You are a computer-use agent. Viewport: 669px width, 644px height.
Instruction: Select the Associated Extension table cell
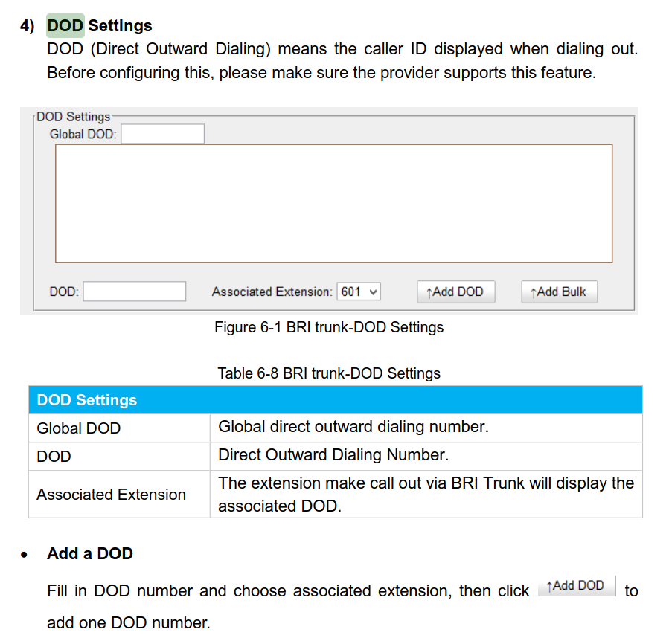tap(112, 495)
